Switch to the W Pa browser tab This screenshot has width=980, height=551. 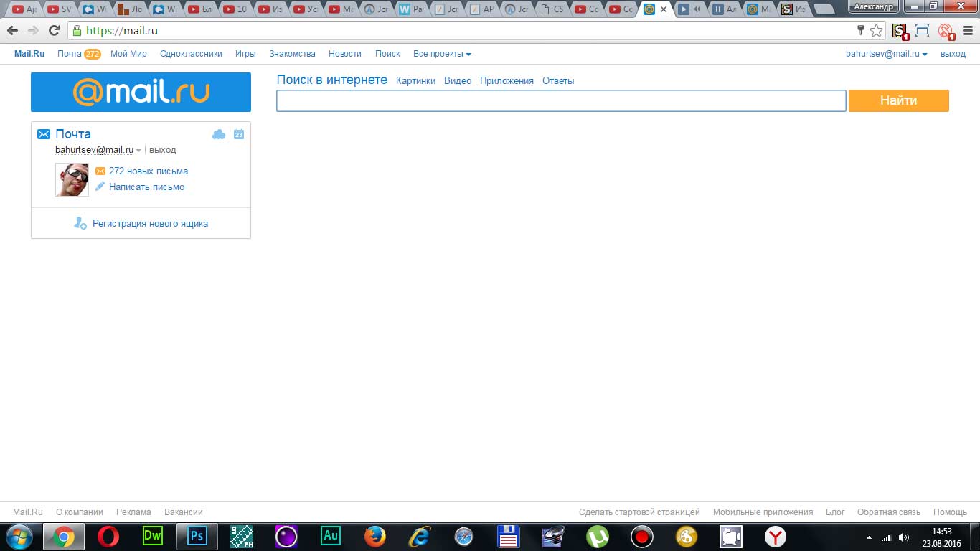(x=411, y=9)
